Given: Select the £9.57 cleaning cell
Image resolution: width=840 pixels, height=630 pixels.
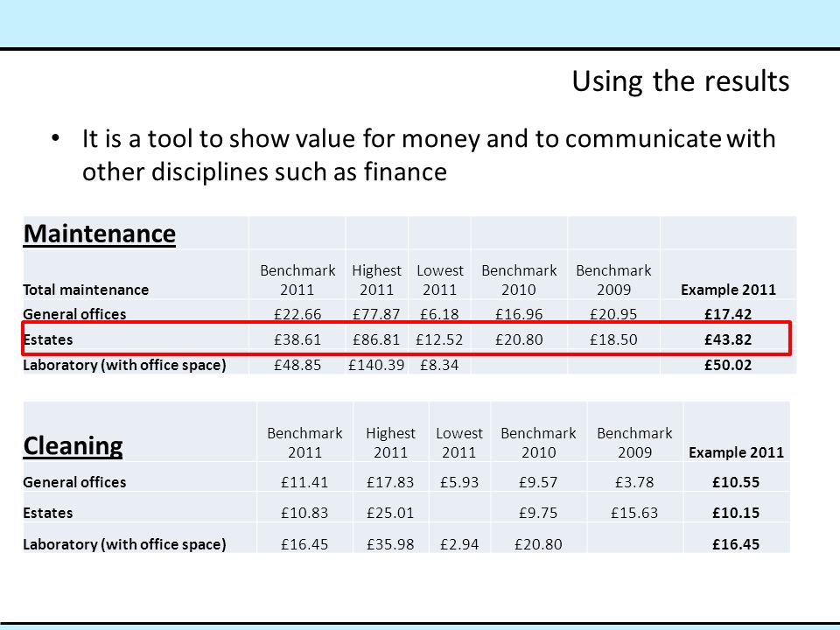Looking at the screenshot, I should coord(538,482).
